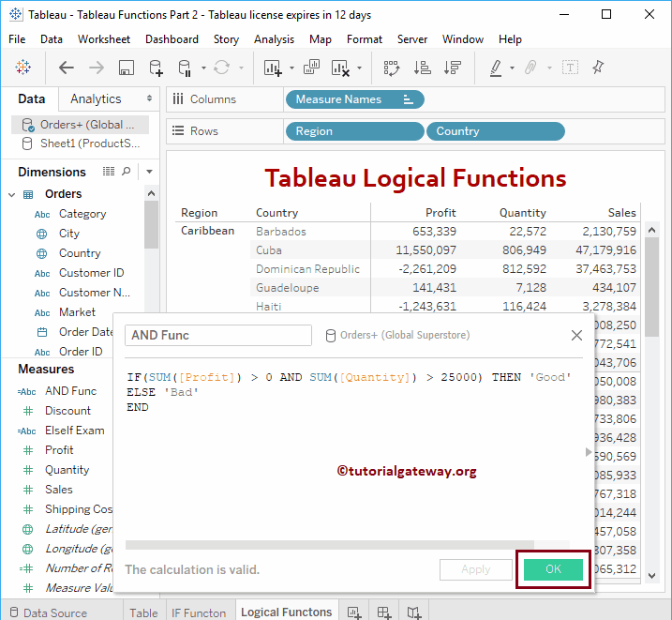Click the Save icon in toolbar

126,68
